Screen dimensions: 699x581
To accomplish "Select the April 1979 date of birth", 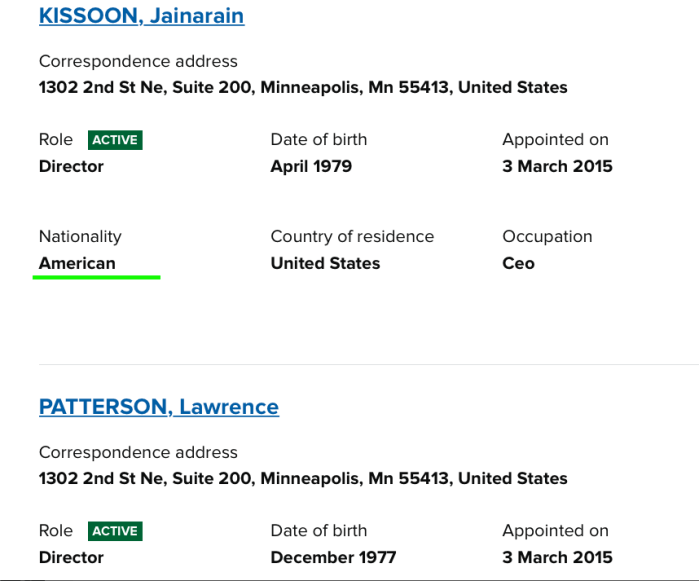I will pyautogui.click(x=311, y=166).
